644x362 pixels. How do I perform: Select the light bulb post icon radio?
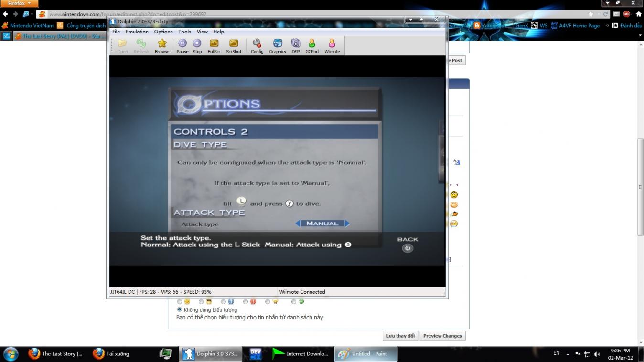point(268,302)
